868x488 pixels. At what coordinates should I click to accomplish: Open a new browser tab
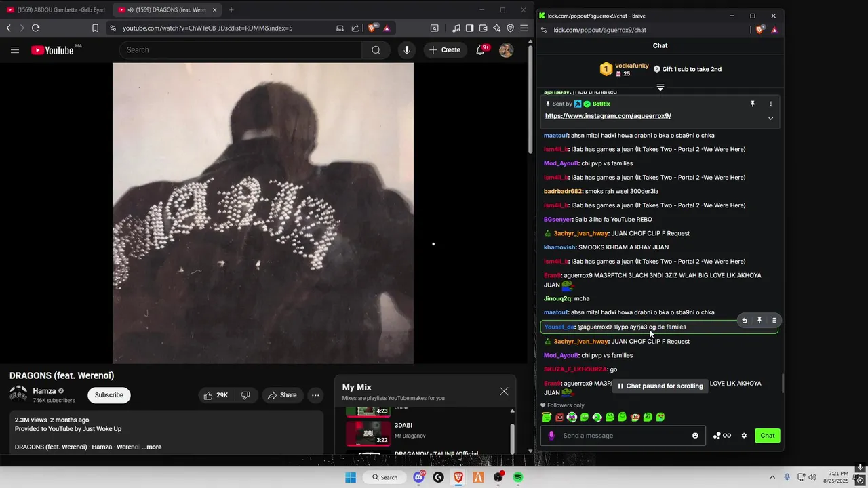point(231,9)
